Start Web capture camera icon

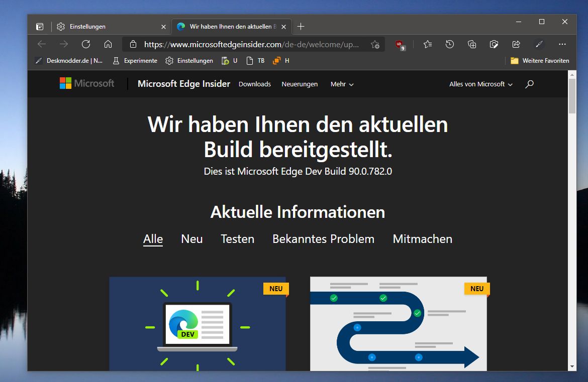pyautogui.click(x=494, y=45)
